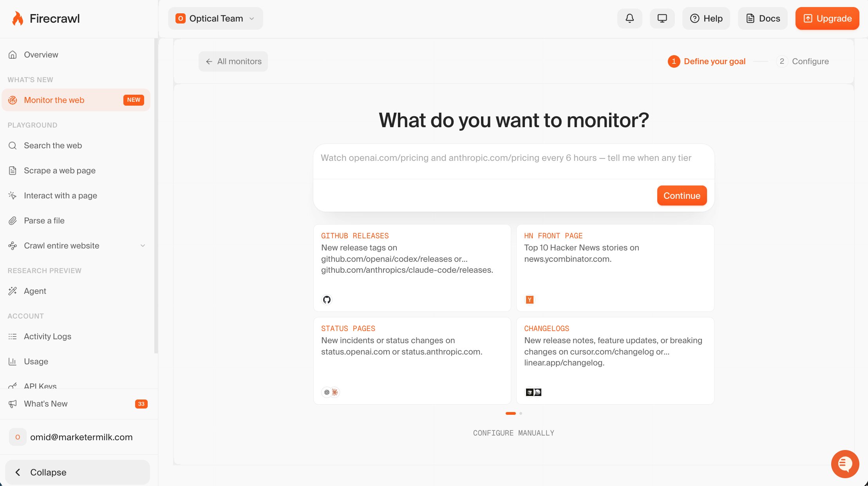
Task: Open the Usage page
Action: pos(76,362)
